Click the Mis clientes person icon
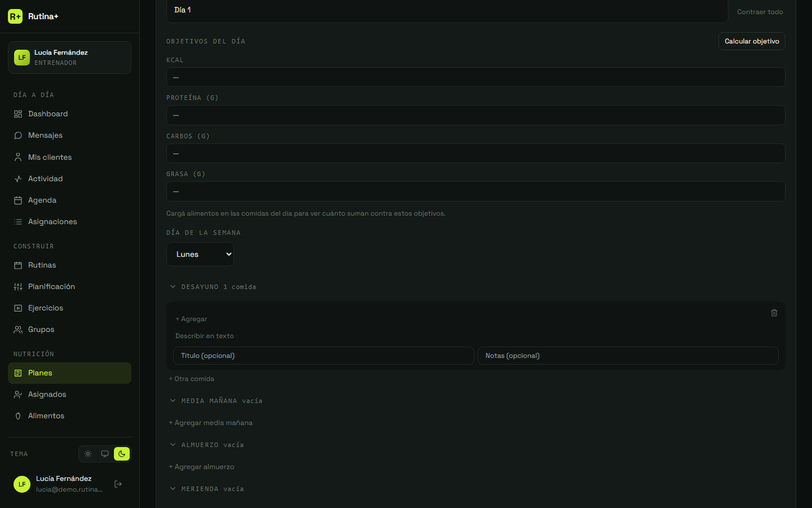The width and height of the screenshot is (812, 508). coord(18,157)
